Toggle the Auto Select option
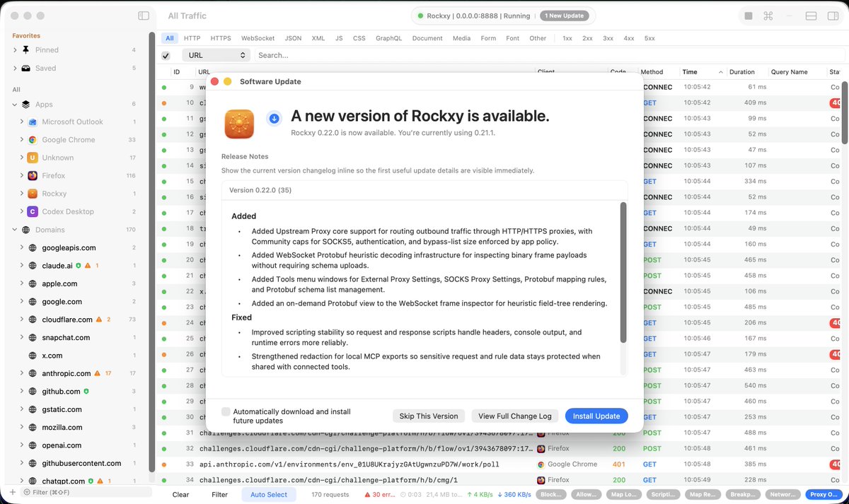 (x=269, y=495)
